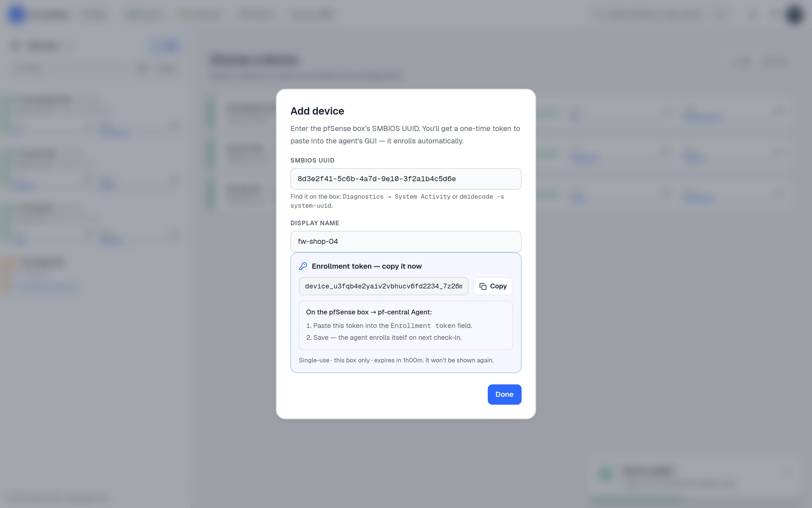Click the copy icon beside Copy
The image size is (812, 508).
[x=482, y=286]
